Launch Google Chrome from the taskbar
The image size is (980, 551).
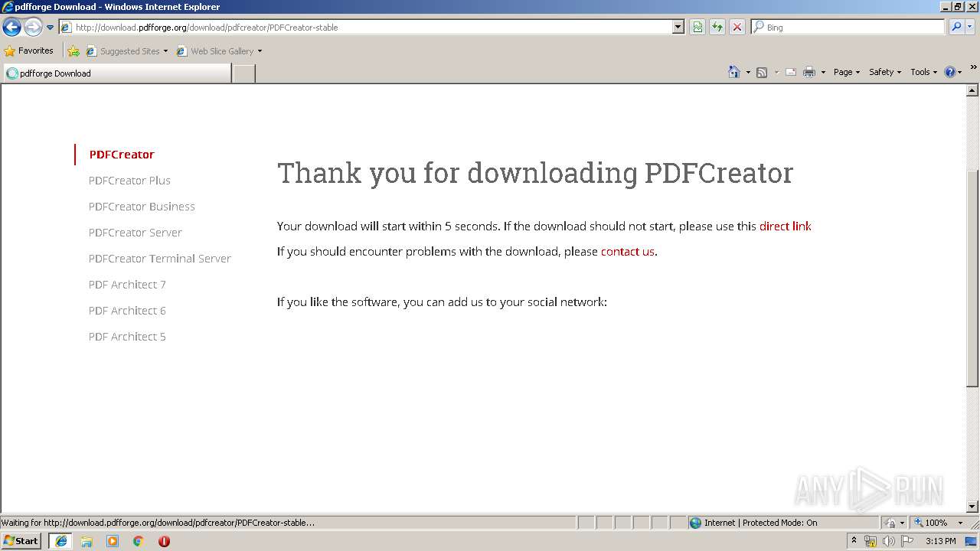[139, 541]
